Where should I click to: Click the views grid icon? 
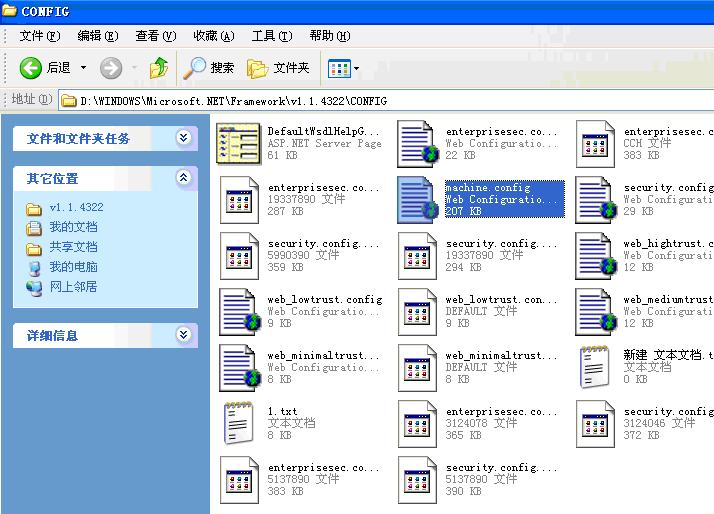tap(339, 69)
